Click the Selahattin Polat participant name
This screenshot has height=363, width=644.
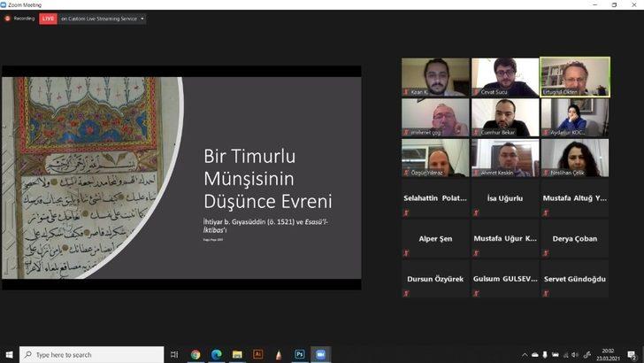click(x=435, y=198)
